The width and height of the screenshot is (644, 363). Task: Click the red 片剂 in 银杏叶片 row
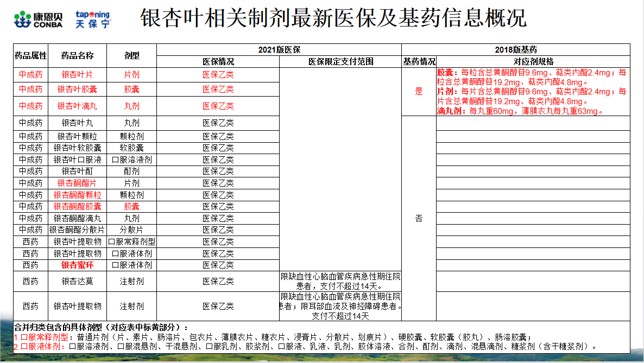132,75
